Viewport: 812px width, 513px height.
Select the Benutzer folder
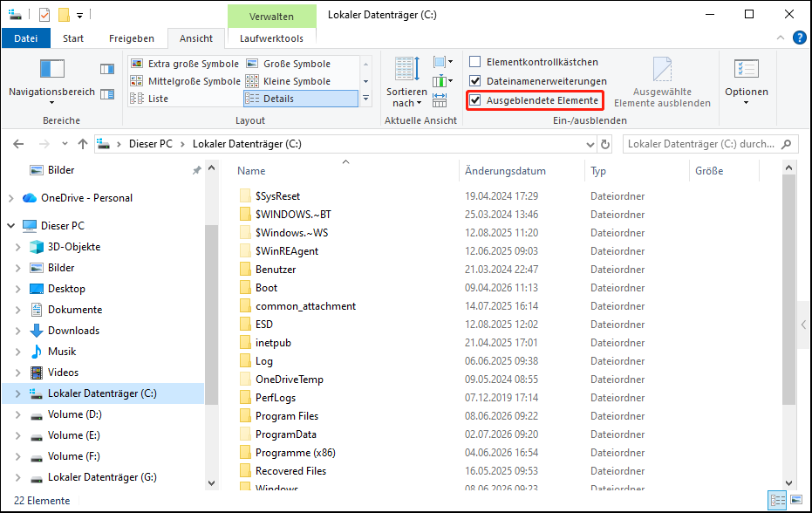click(x=276, y=270)
